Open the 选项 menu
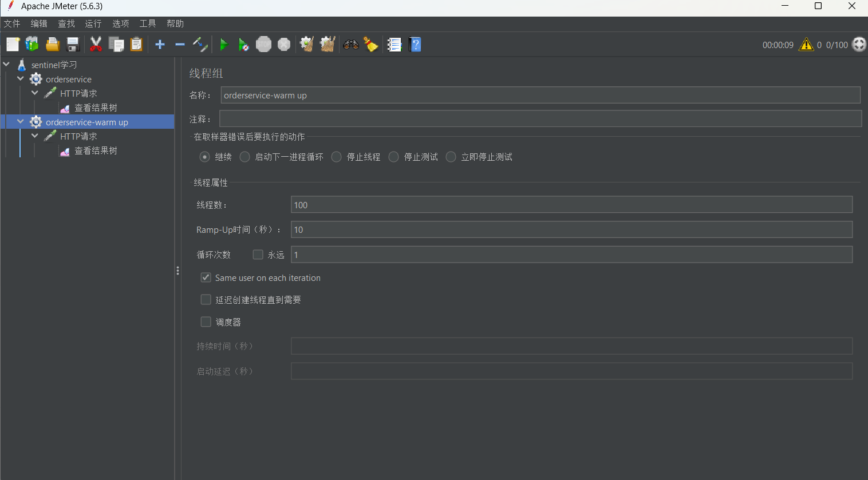Screen dimensions: 868x480 [121, 23]
